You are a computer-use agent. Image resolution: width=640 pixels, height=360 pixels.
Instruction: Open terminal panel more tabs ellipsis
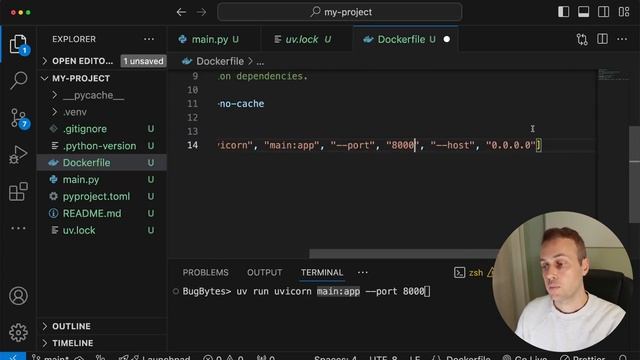(x=362, y=272)
